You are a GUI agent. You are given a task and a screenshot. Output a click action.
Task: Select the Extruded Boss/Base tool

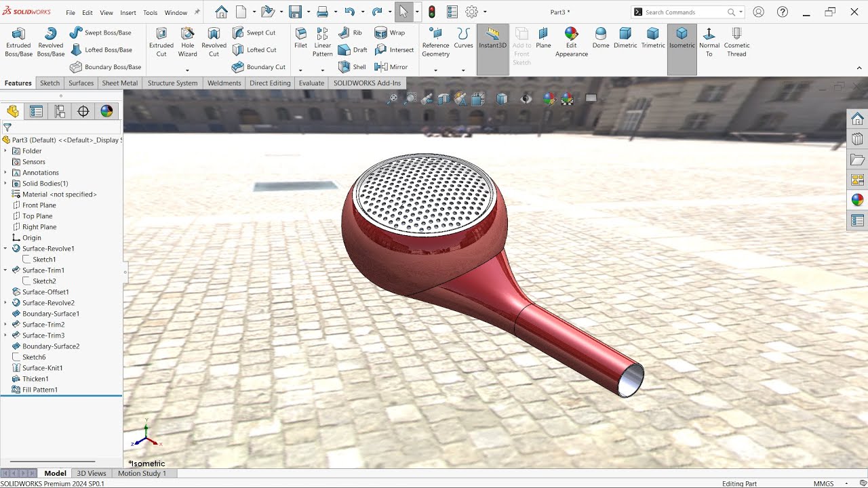click(18, 42)
